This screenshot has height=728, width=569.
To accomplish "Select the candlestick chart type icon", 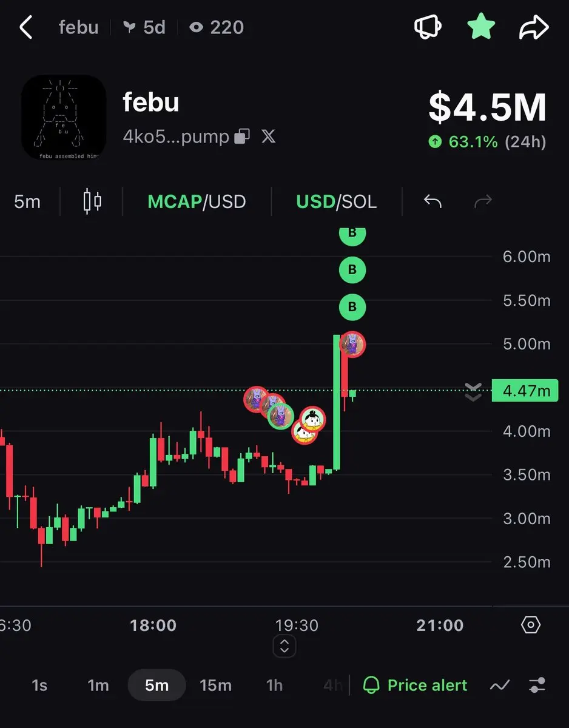I will pos(92,201).
